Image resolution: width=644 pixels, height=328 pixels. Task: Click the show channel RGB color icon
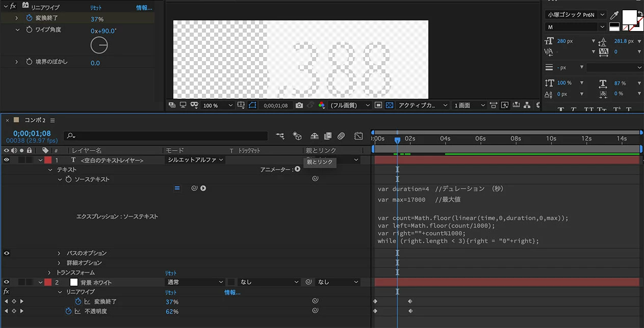(321, 105)
